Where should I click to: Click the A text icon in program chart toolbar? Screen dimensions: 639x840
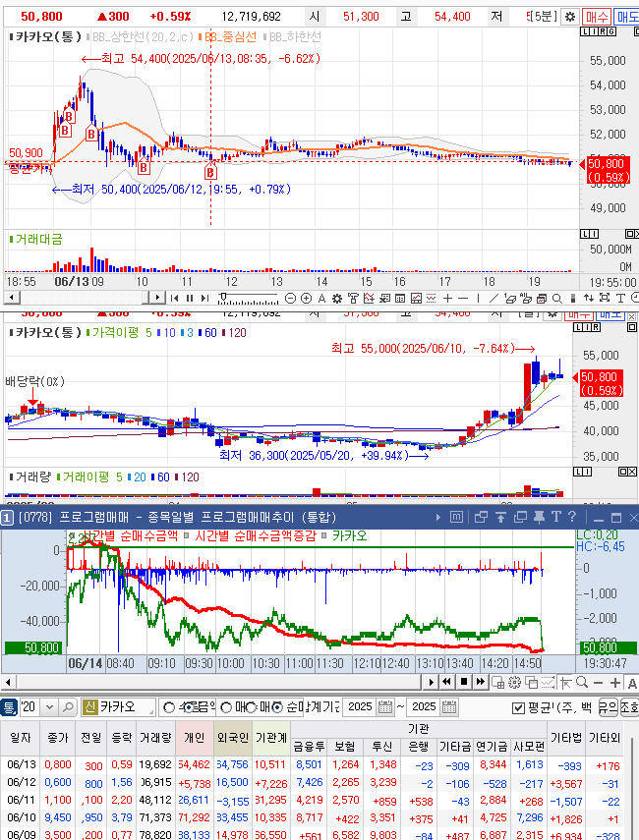click(632, 683)
